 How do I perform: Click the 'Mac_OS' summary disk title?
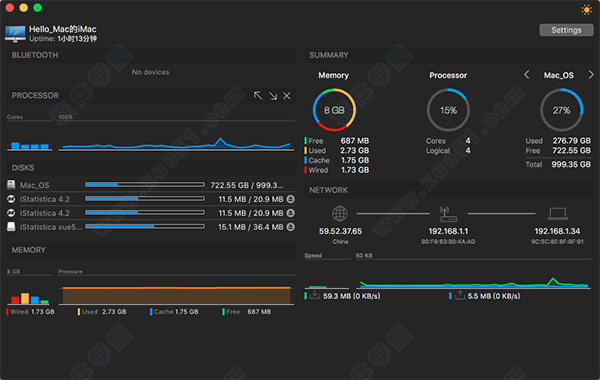(x=559, y=75)
